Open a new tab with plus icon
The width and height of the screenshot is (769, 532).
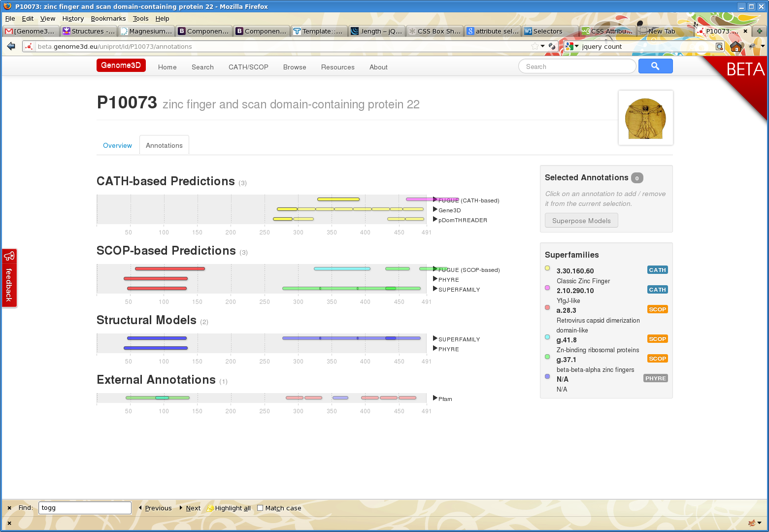759,31
